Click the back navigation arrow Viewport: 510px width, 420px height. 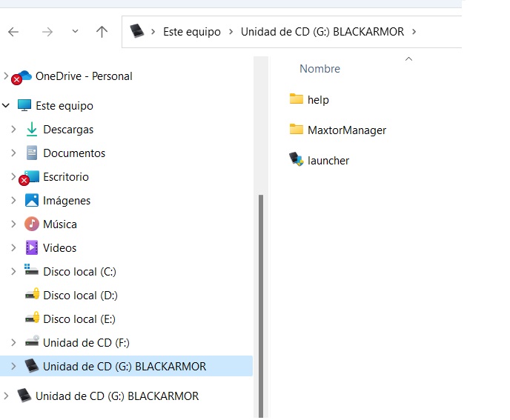point(13,32)
